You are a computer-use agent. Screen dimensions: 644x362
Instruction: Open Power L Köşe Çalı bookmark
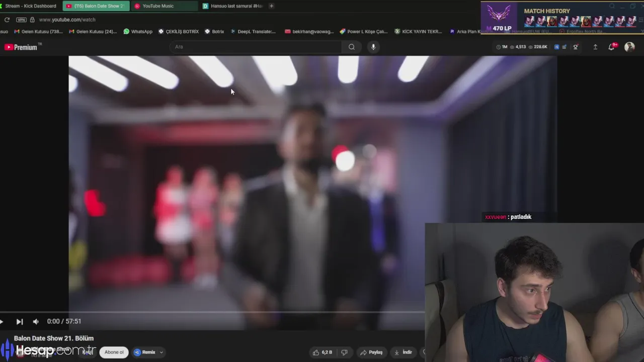(x=363, y=32)
